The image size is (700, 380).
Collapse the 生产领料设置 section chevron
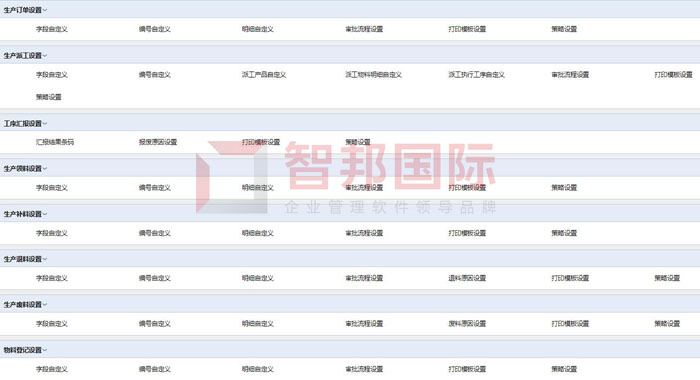click(x=45, y=169)
